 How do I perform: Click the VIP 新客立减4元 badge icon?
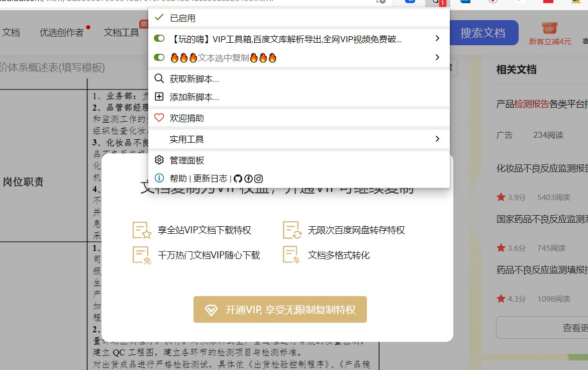click(x=549, y=28)
